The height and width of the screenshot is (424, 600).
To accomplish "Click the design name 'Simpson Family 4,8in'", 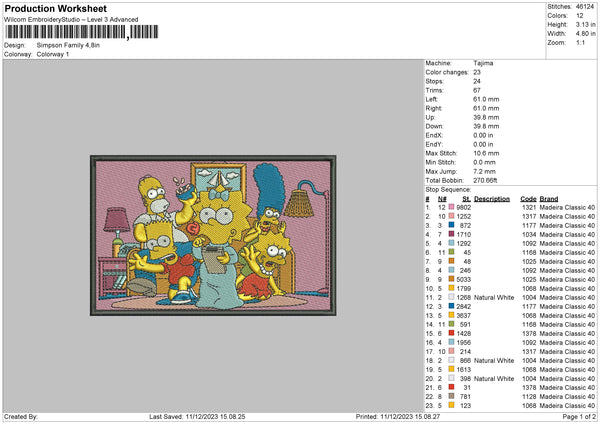I will (68, 45).
